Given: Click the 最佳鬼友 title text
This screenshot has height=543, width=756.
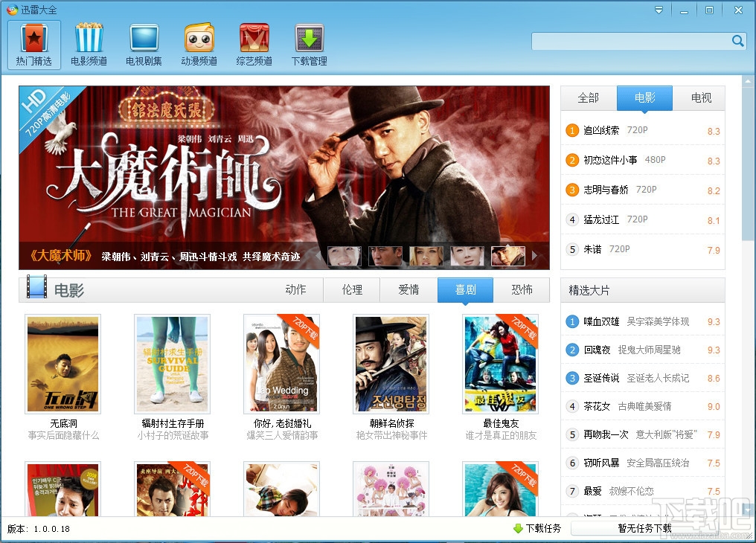Looking at the screenshot, I should tap(501, 423).
